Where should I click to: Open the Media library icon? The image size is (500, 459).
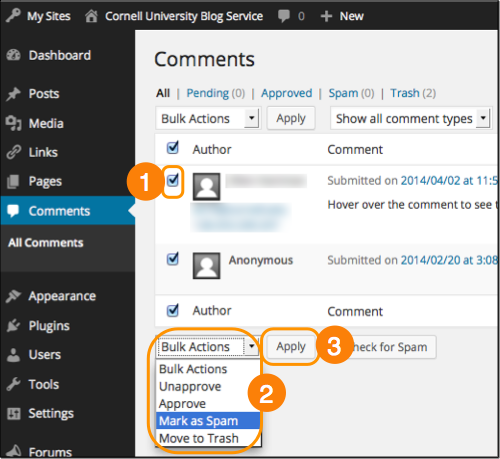(x=13, y=123)
